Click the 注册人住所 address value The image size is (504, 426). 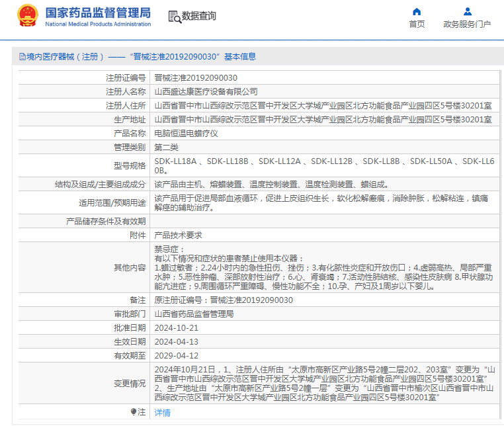pos(323,105)
